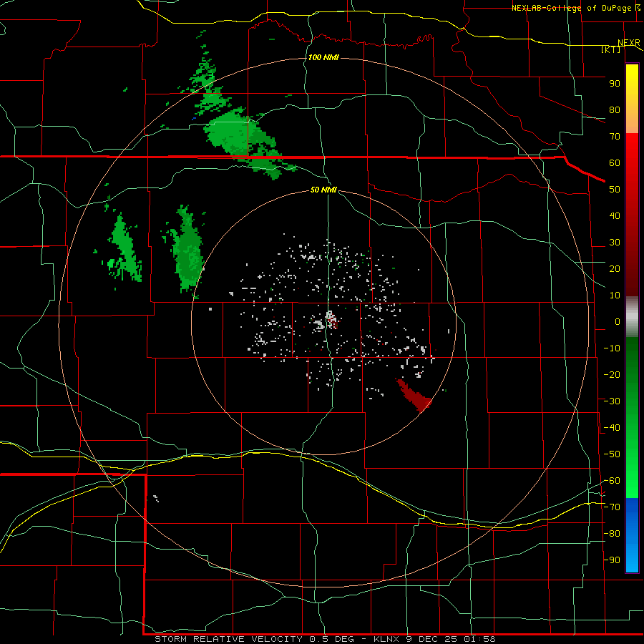Click the NEXR label above color scale

pyautogui.click(x=629, y=43)
